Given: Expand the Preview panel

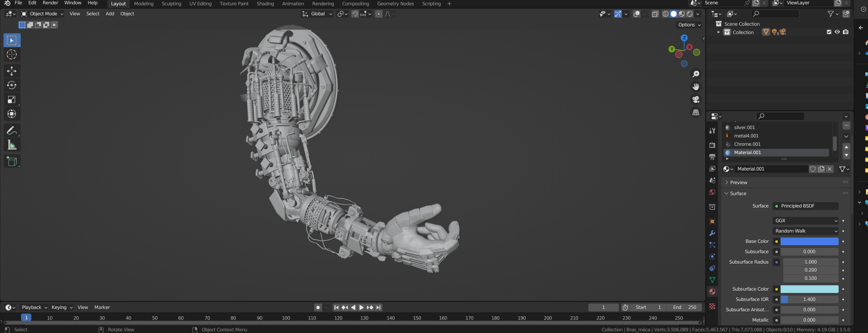Looking at the screenshot, I should [x=738, y=182].
